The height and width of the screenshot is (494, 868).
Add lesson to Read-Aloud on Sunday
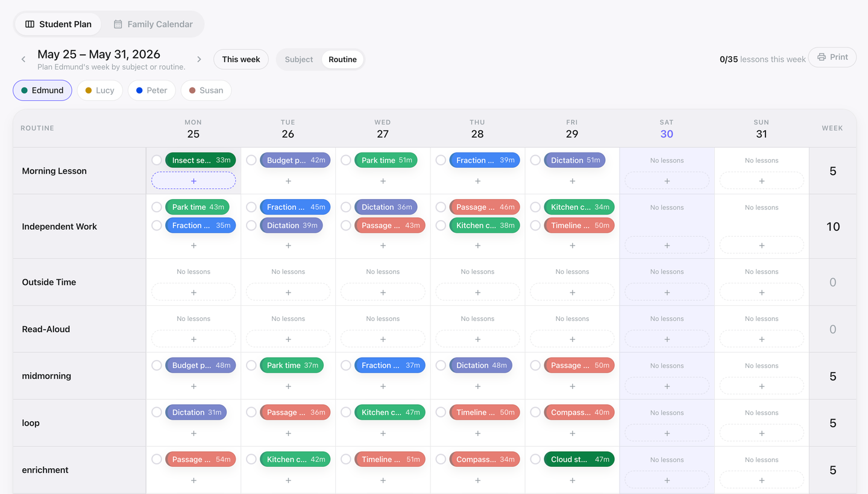761,339
